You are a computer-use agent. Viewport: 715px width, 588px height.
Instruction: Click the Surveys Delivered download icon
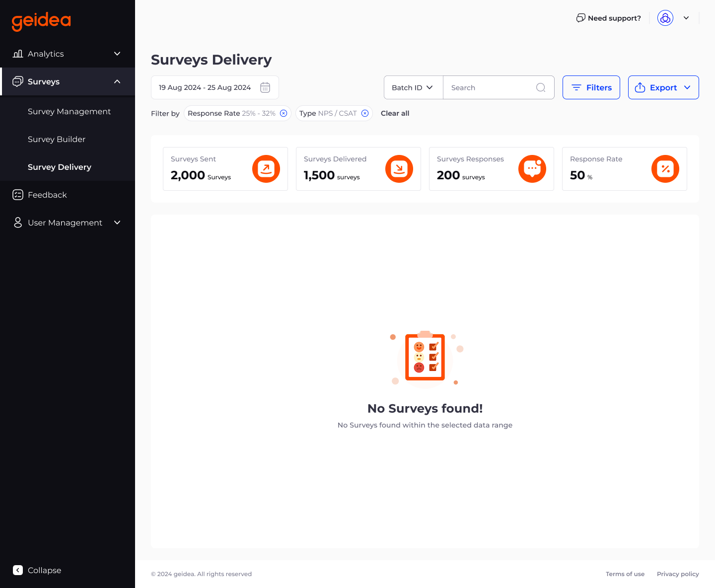pos(399,169)
